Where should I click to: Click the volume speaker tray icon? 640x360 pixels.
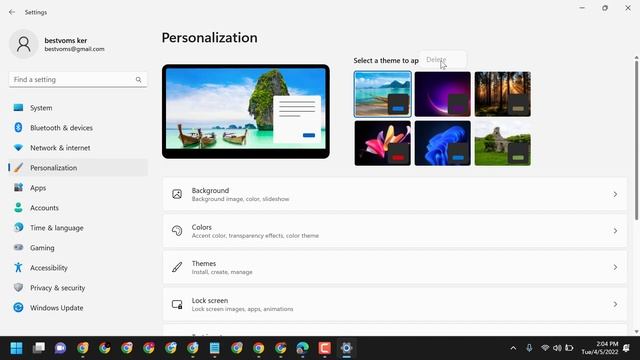pyautogui.click(x=557, y=348)
